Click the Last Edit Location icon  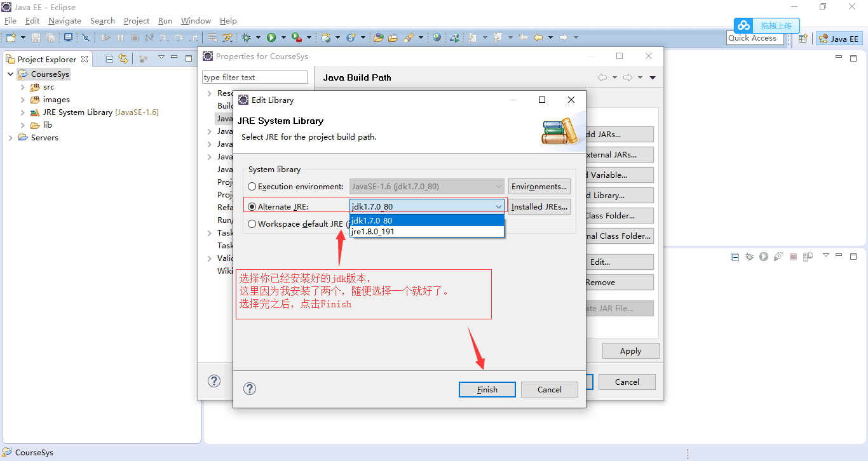point(523,37)
